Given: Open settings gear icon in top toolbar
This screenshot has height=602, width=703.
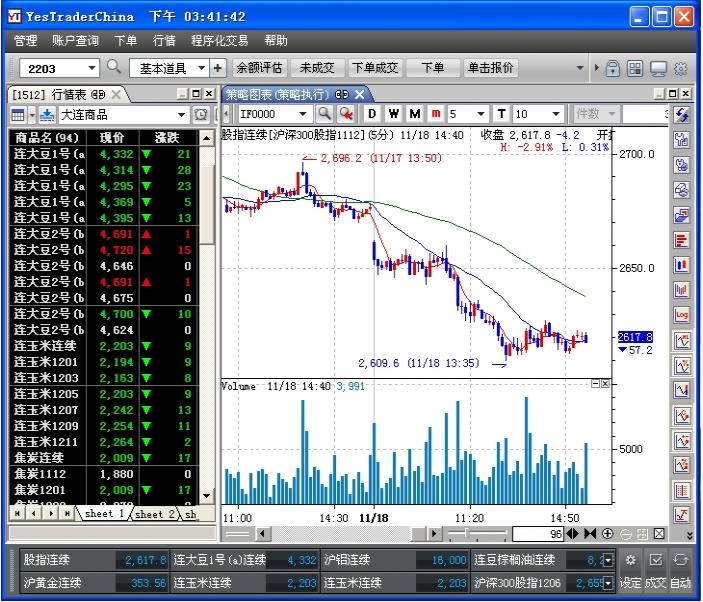Looking at the screenshot, I should pyautogui.click(x=681, y=69).
